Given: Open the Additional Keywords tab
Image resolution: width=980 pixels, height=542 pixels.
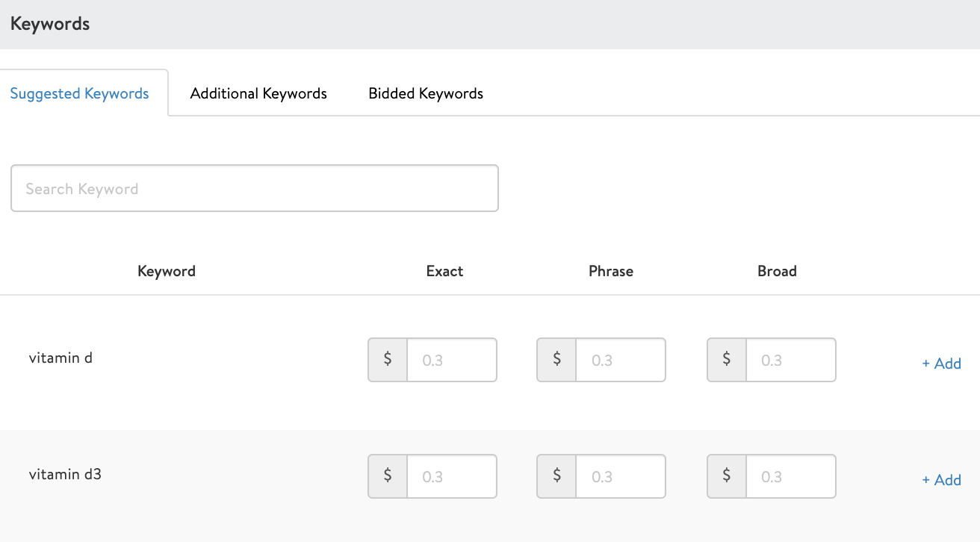Looking at the screenshot, I should 258,93.
